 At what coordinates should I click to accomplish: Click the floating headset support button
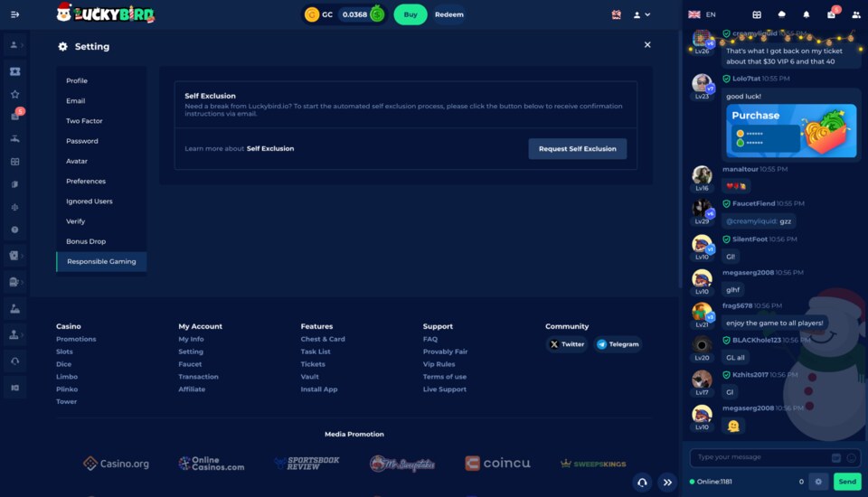[642, 483]
